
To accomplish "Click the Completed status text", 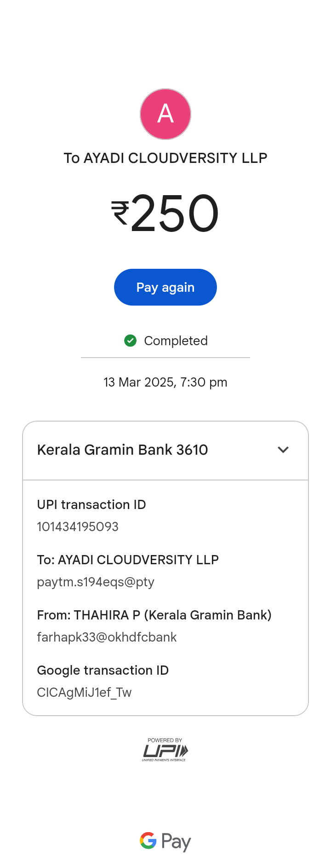I will click(176, 341).
